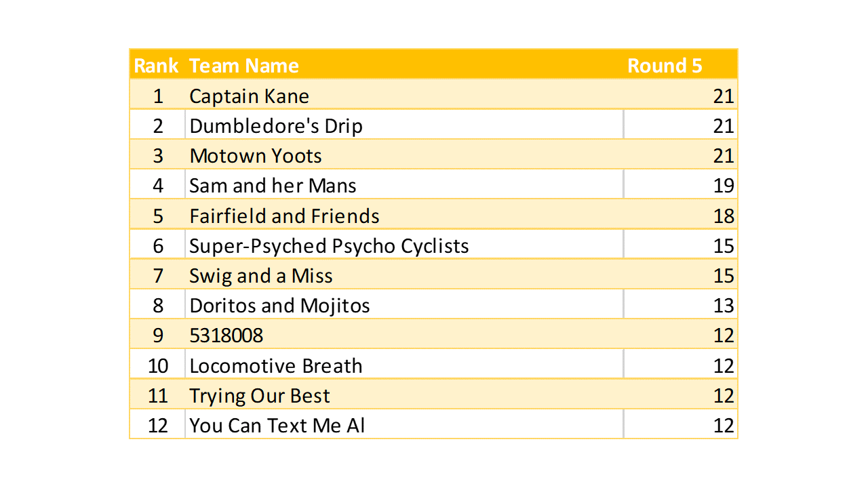Select the Trying Our Best cell
Image resolution: width=868 pixels, height=488 pixels.
[x=260, y=396]
